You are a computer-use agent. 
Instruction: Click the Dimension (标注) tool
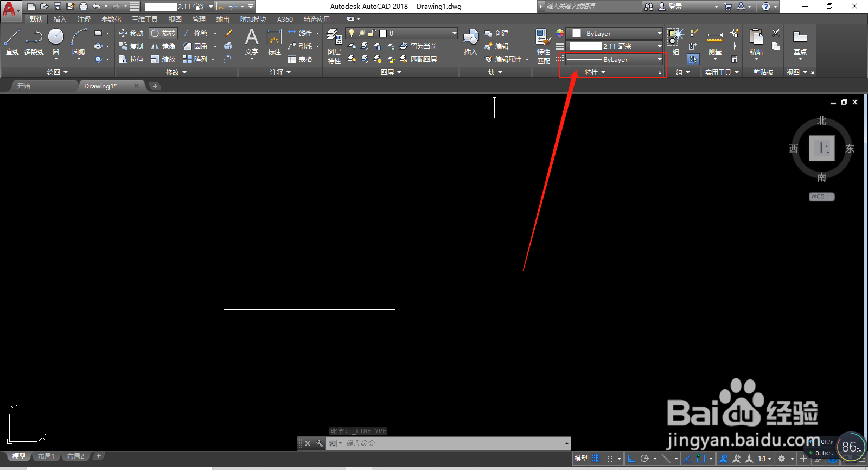tap(274, 43)
